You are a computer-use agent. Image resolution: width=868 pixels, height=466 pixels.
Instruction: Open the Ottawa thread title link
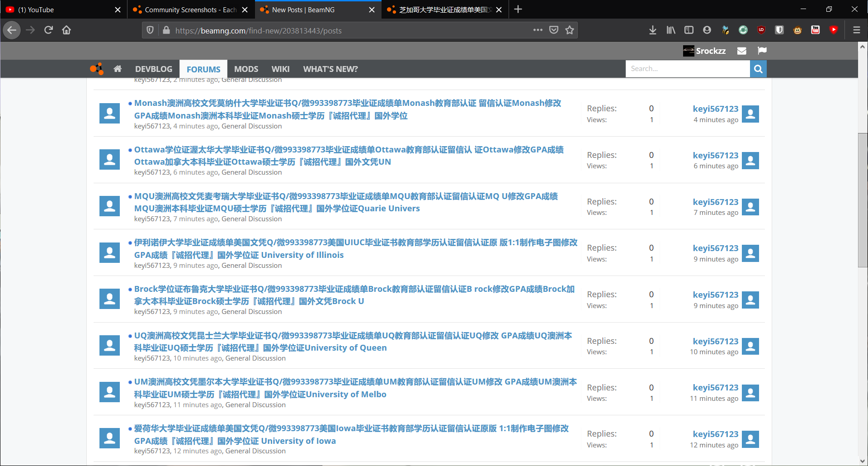(x=349, y=156)
